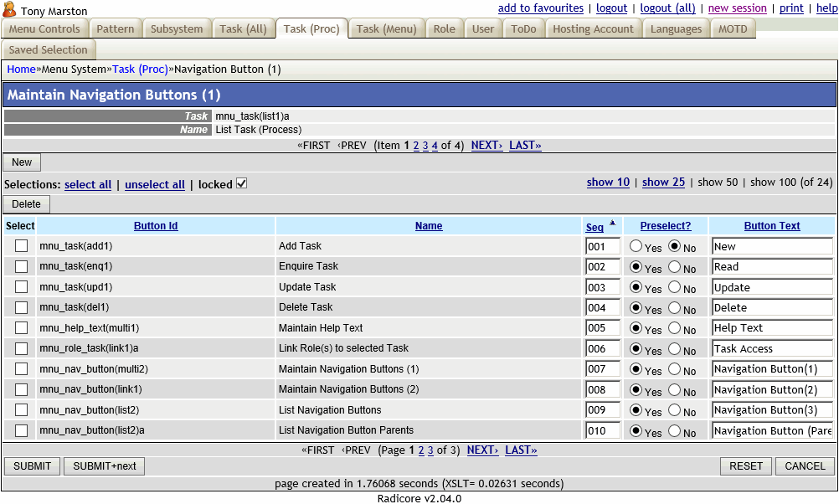Check the select box for mnu_task(del1)
The width and height of the screenshot is (839, 504).
(x=21, y=307)
